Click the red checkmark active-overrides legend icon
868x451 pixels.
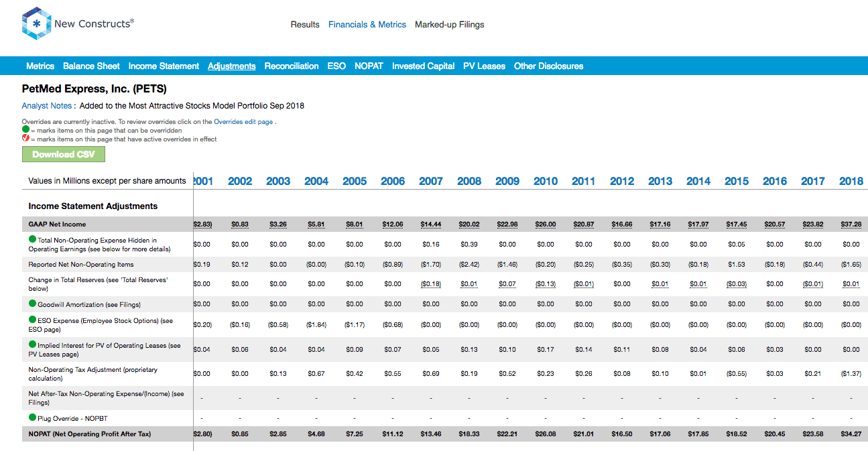tap(25, 138)
